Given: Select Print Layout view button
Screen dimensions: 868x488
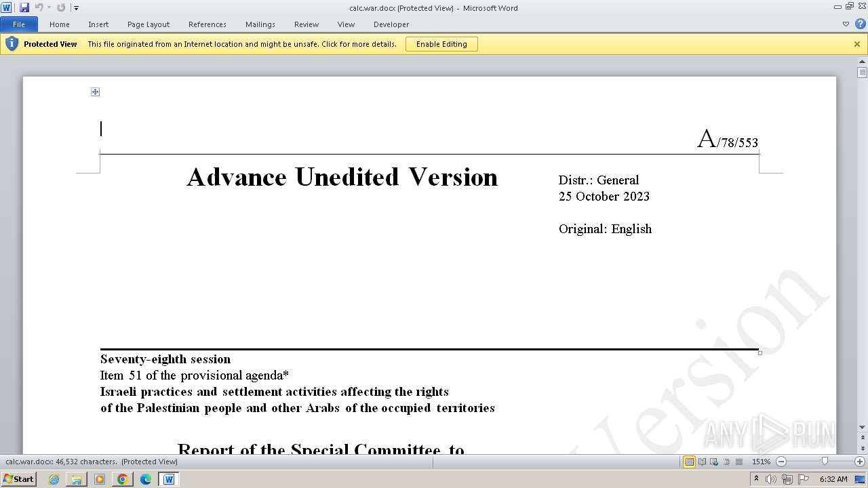Looking at the screenshot, I should (690, 462).
